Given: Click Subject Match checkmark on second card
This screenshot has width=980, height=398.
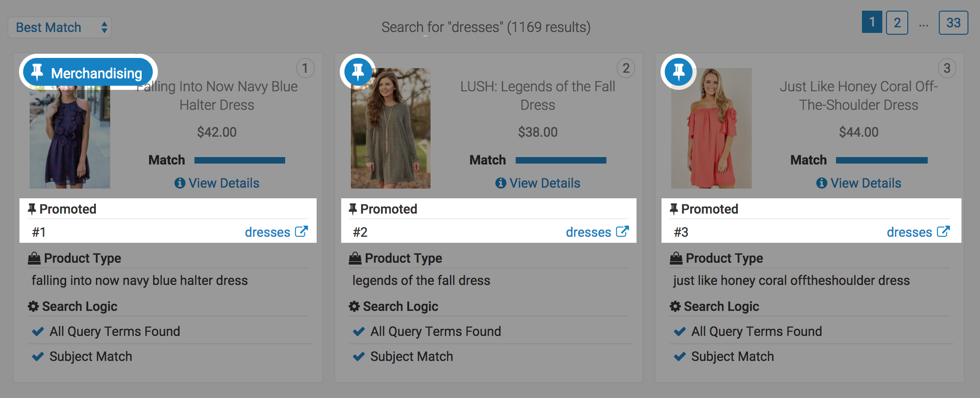Looking at the screenshot, I should tap(358, 357).
